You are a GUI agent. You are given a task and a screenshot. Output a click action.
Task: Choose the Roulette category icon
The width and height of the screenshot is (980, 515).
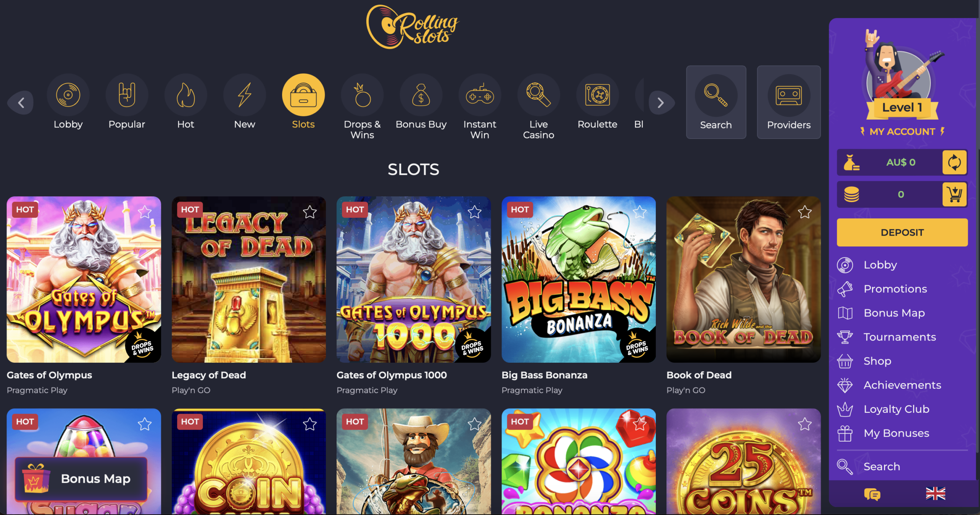point(597,95)
